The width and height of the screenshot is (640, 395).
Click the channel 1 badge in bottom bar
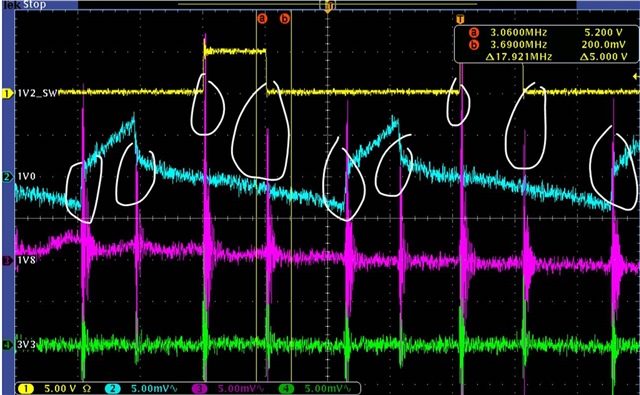(x=26, y=388)
